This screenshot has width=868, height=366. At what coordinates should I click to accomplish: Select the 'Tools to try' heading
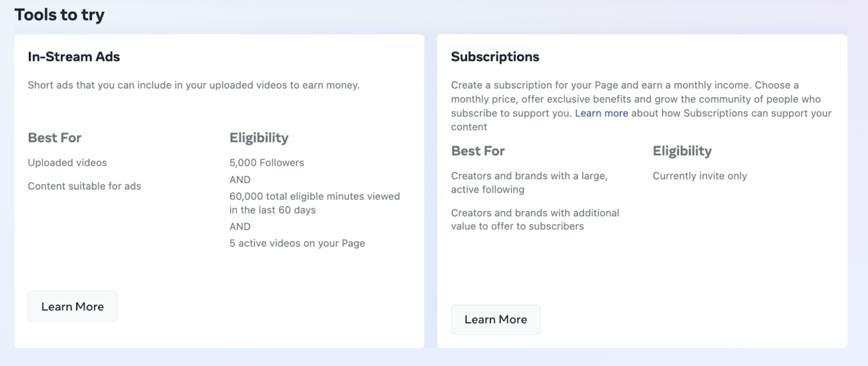tap(60, 15)
